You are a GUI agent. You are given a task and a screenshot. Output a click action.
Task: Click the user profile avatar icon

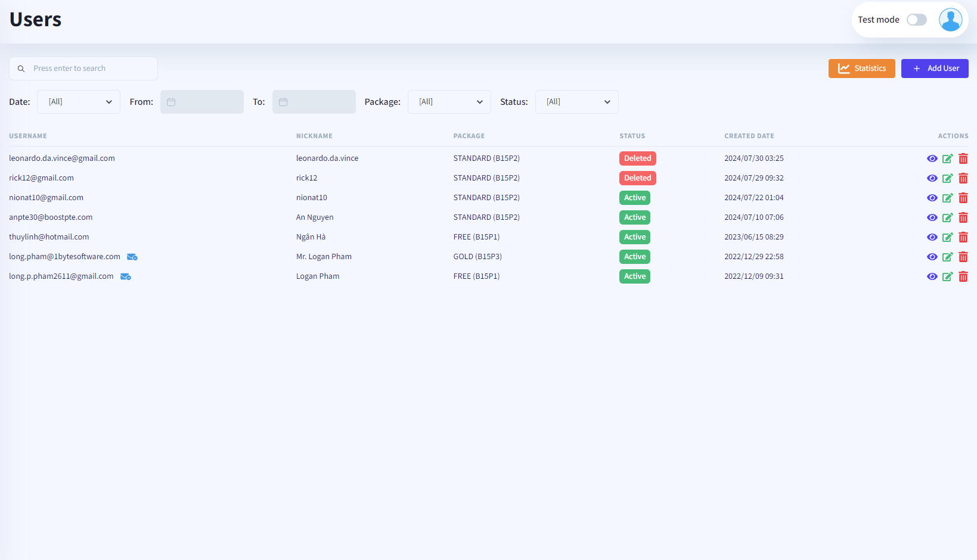(x=950, y=20)
